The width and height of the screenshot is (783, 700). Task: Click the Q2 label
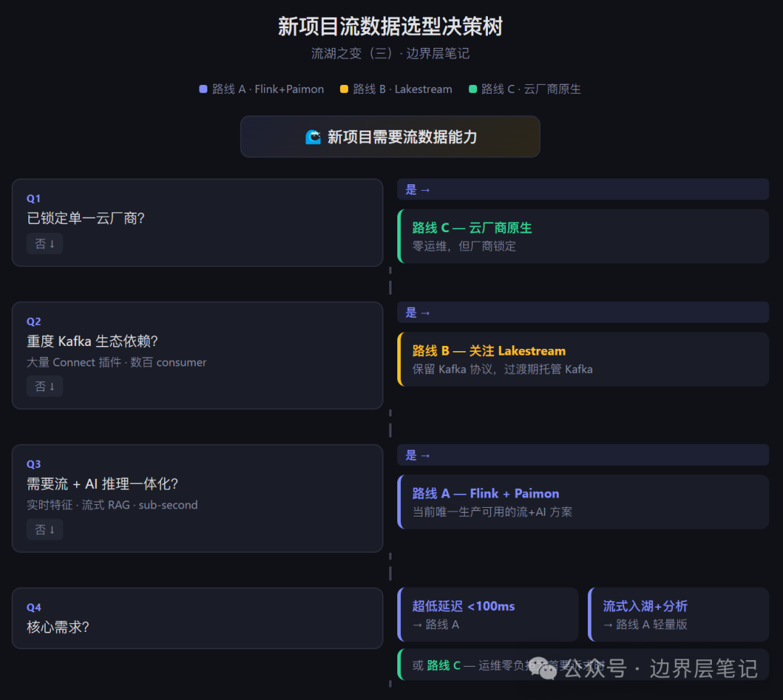tap(33, 321)
